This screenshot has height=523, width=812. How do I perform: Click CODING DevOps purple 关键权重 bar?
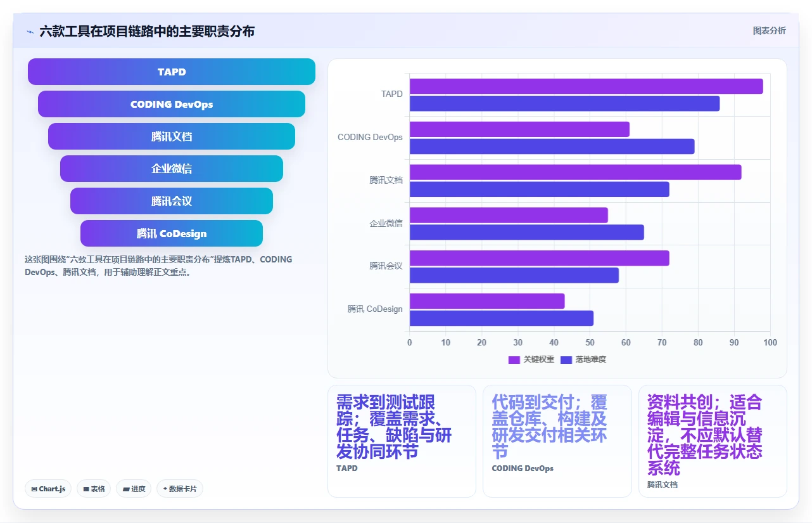(519, 129)
